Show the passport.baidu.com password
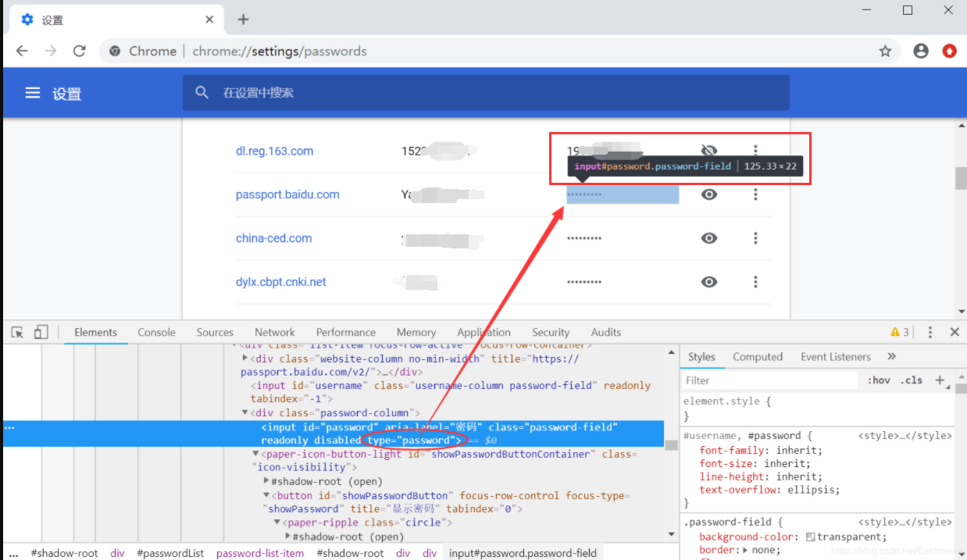Viewport: 967px width, 560px height. 709,194
